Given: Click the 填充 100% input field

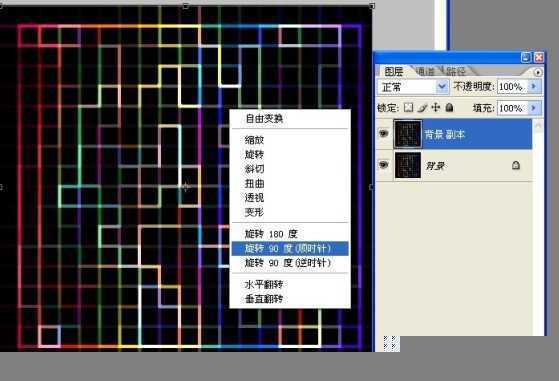Looking at the screenshot, I should click(512, 108).
